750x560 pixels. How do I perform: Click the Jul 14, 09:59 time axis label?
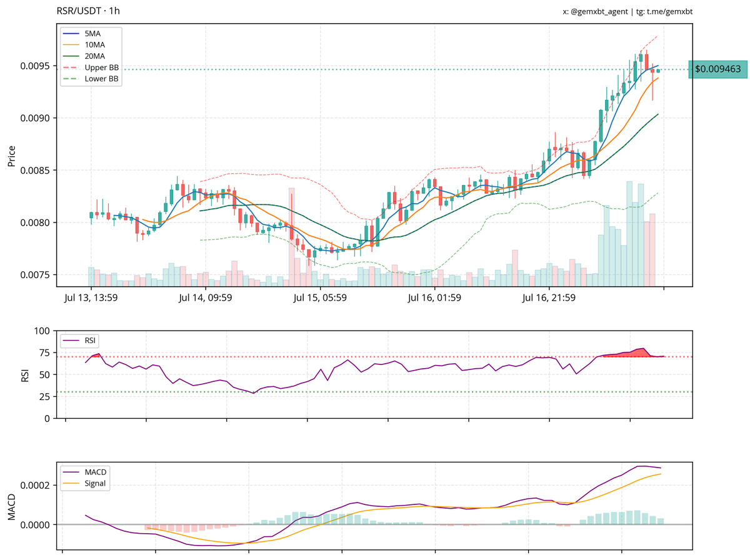point(206,298)
